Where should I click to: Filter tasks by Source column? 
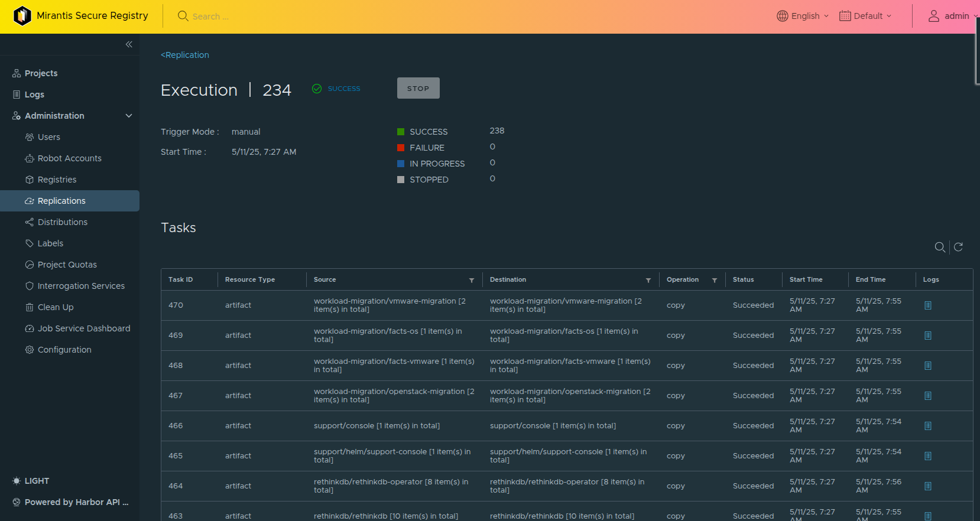pyautogui.click(x=471, y=280)
